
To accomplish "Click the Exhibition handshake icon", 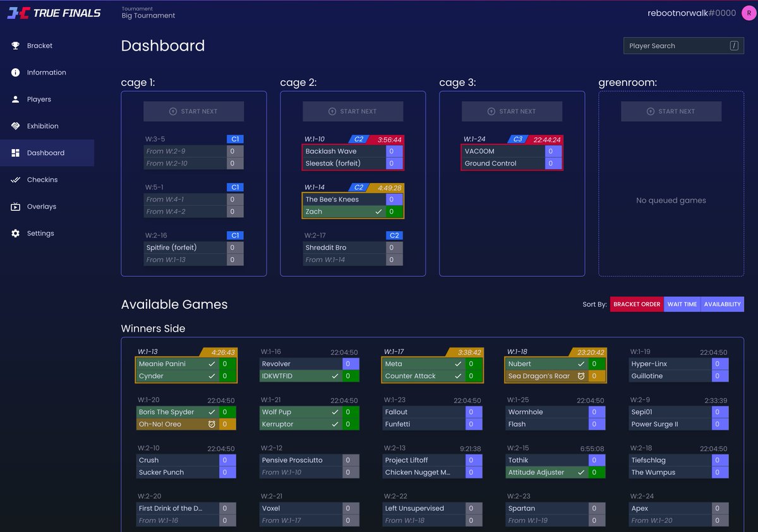I will 15,126.
